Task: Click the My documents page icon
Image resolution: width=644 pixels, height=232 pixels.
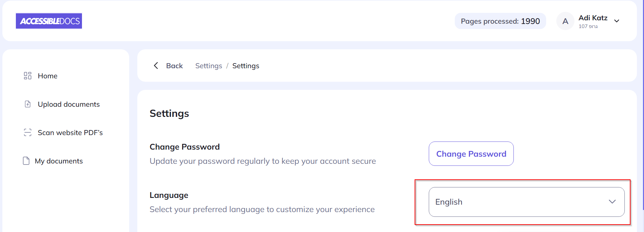Action: pyautogui.click(x=26, y=161)
